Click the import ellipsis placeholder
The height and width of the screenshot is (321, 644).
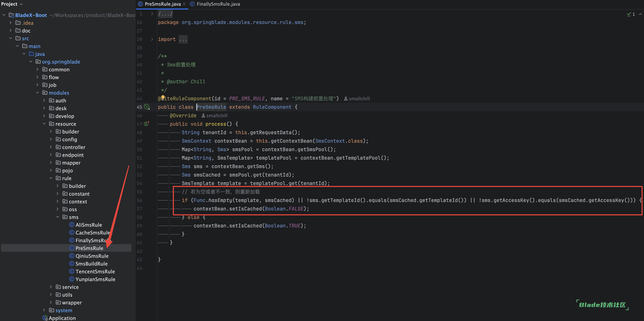[x=183, y=39]
